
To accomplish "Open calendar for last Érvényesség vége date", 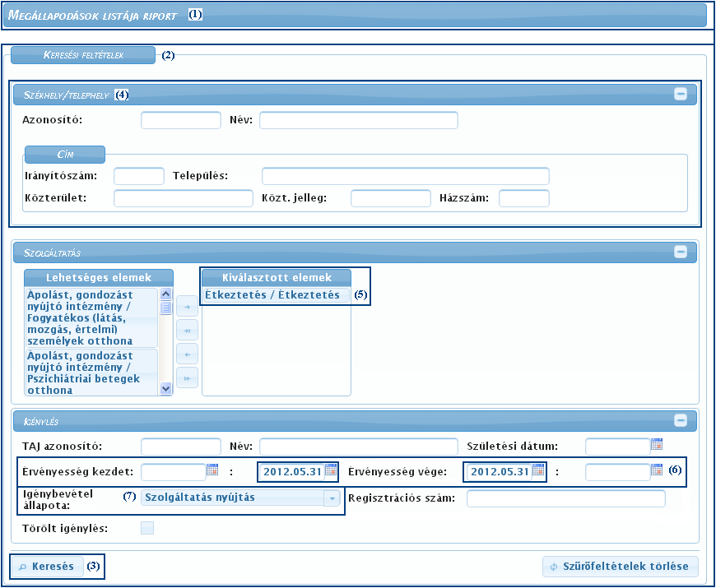I will [657, 470].
